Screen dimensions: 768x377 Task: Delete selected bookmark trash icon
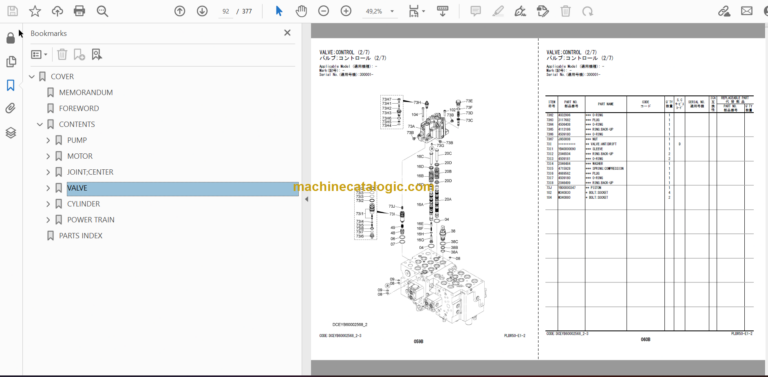(x=62, y=54)
